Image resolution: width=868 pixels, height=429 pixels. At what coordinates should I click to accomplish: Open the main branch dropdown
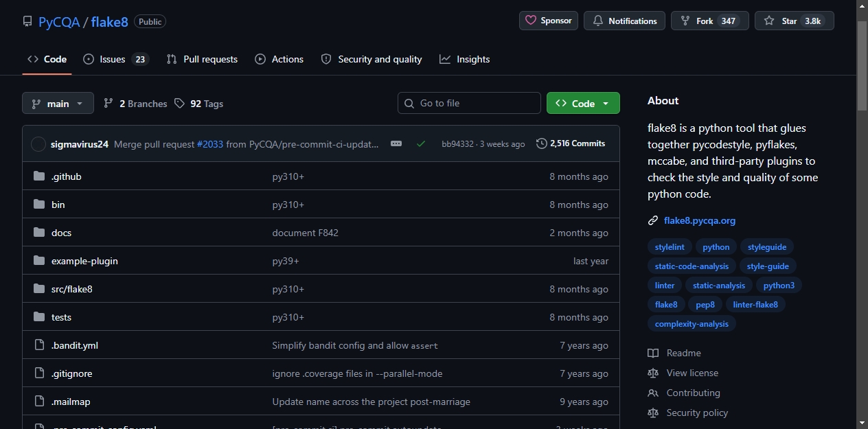pyautogui.click(x=58, y=103)
